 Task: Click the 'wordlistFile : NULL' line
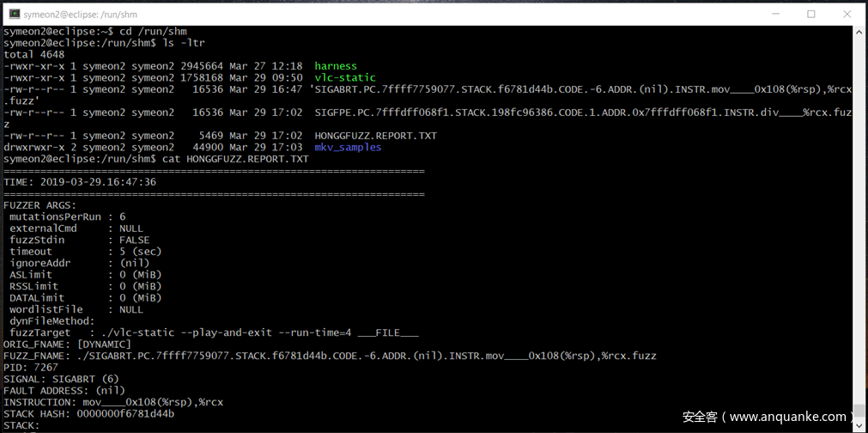(x=76, y=309)
